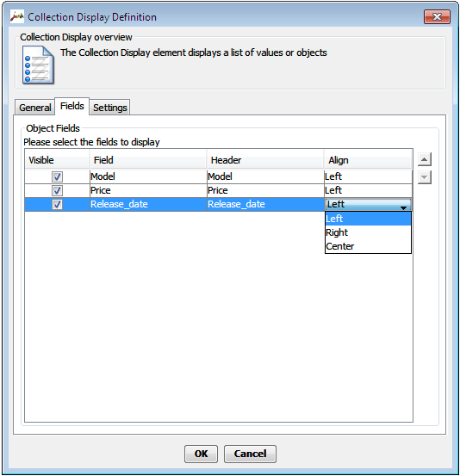Toggle Visible checkbox for Release_date

57,204
